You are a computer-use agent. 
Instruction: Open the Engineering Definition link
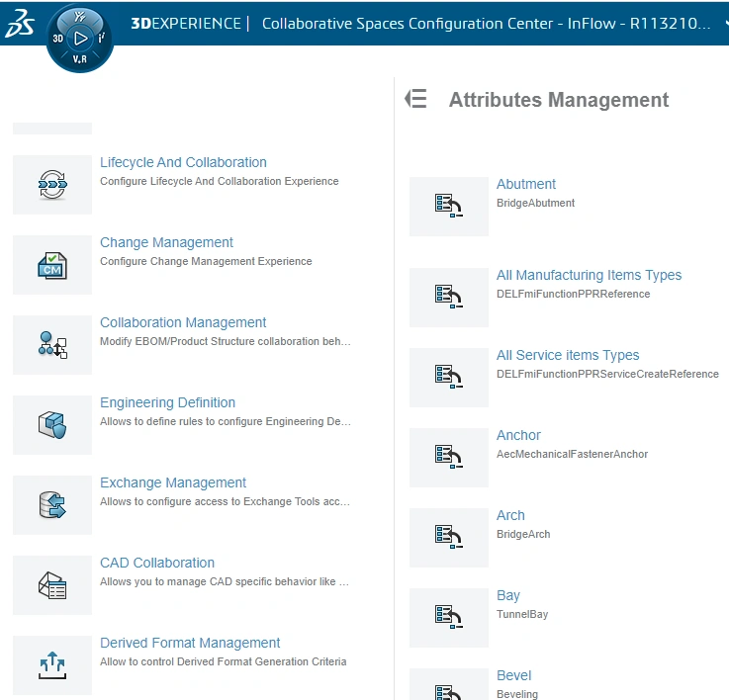[167, 402]
